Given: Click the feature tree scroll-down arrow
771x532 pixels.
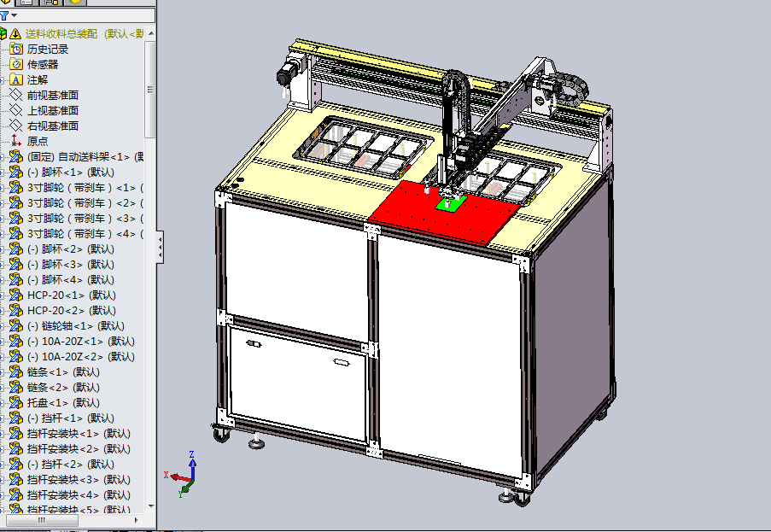Looking at the screenshot, I should [x=151, y=506].
